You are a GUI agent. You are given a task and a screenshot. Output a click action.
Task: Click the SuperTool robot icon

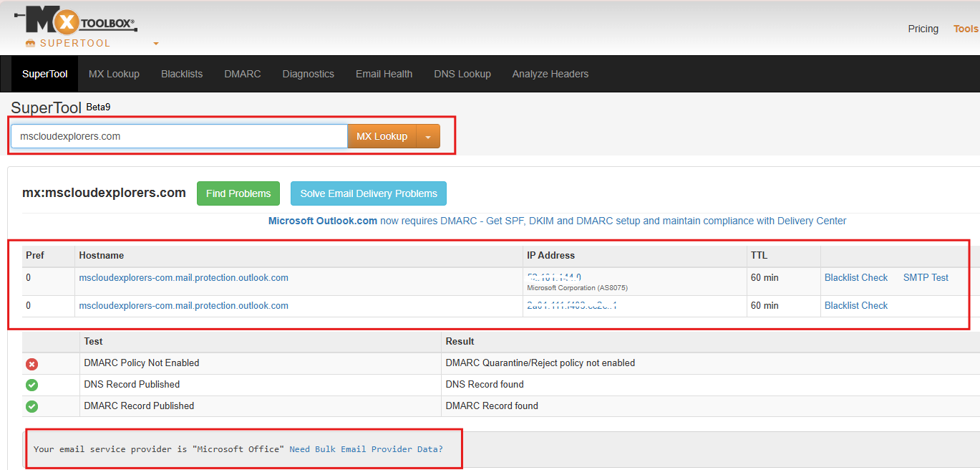point(30,43)
